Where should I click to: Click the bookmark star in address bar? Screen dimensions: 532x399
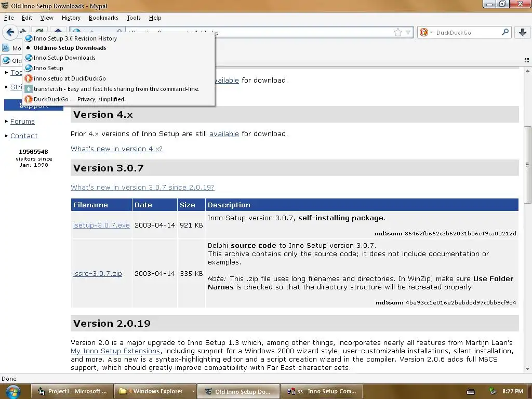(x=397, y=32)
